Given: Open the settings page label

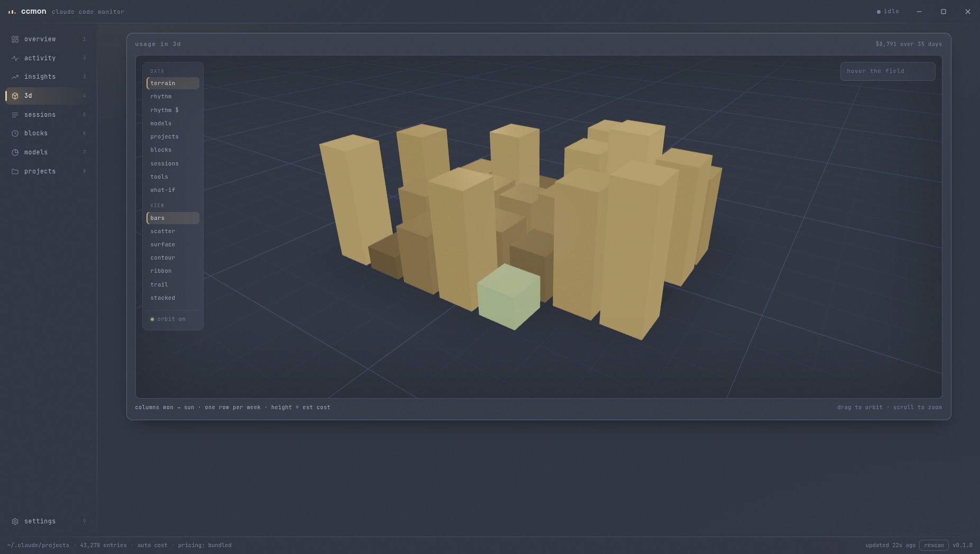Looking at the screenshot, I should click(x=40, y=521).
